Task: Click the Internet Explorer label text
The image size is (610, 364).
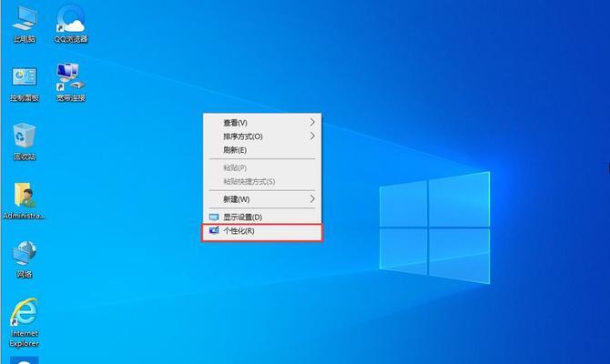Action: point(24,339)
